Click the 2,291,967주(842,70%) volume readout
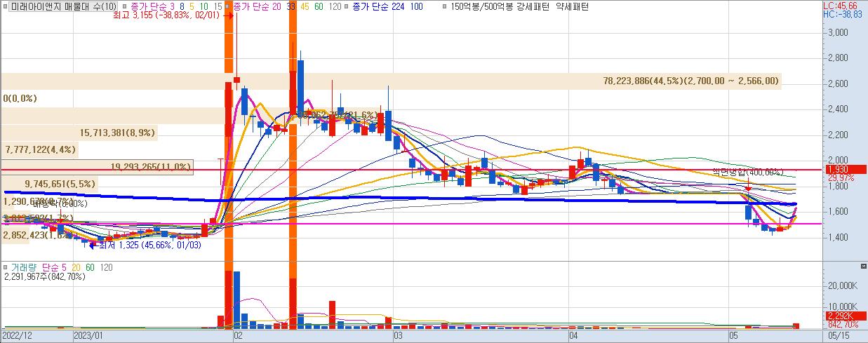This screenshot has height=343, width=868. click(x=44, y=277)
